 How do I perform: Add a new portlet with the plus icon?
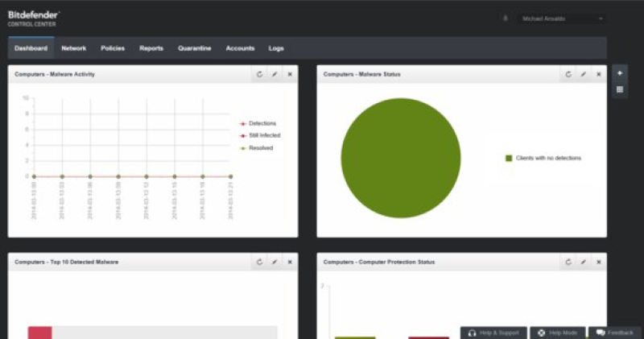[x=620, y=73]
